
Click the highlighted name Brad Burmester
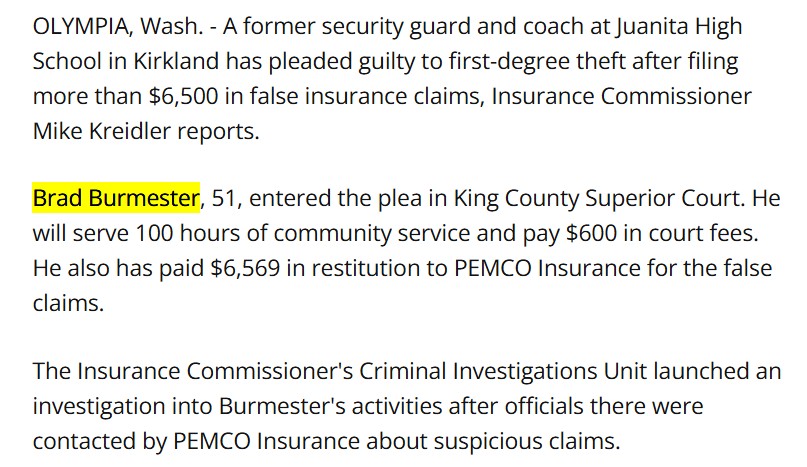coord(116,198)
